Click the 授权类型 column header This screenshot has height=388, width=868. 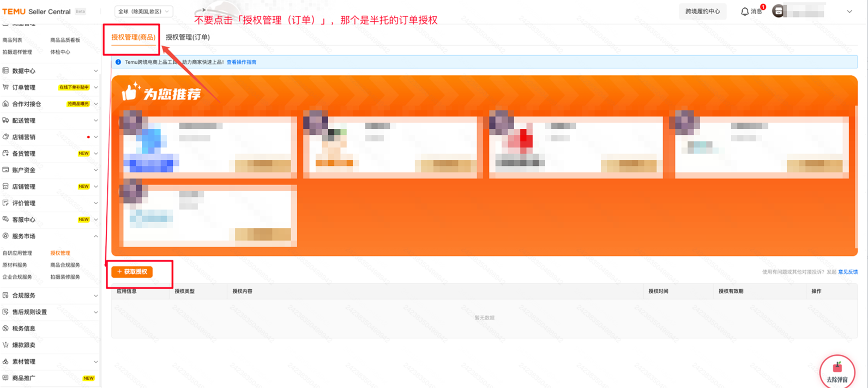coord(184,291)
